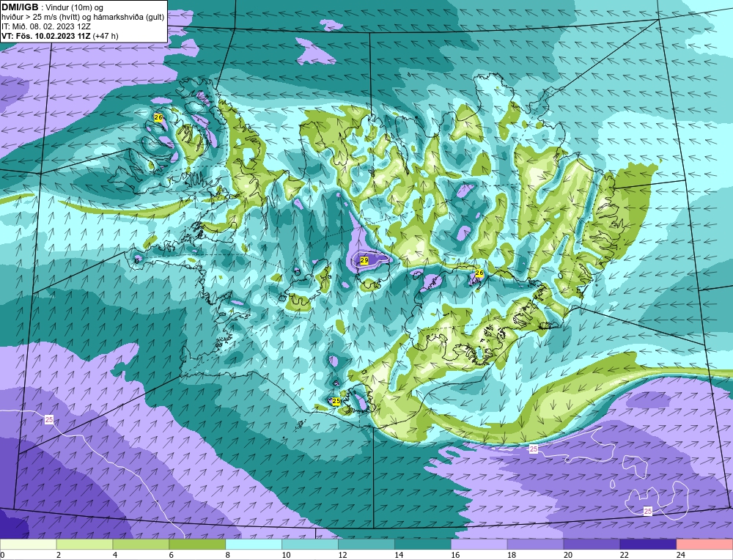Select the 22–24 m/s dark indigo legend swatch
The image size is (733, 560).
coord(648,545)
